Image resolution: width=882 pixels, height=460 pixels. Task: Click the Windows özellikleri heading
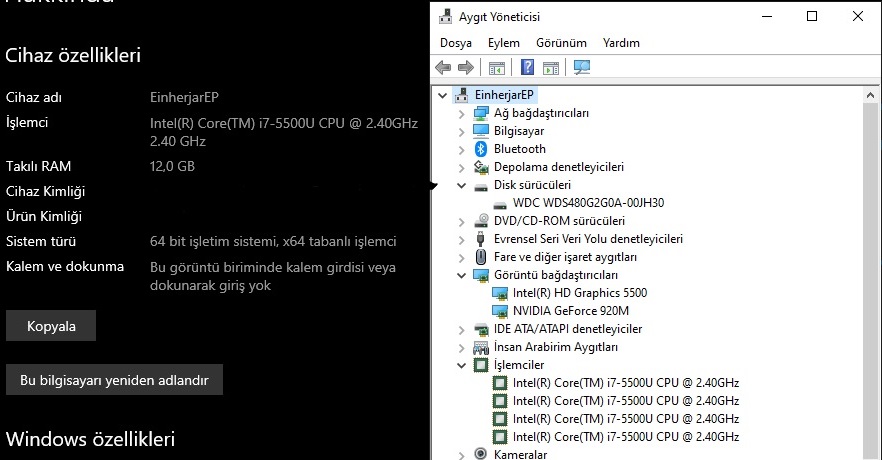coord(91,439)
